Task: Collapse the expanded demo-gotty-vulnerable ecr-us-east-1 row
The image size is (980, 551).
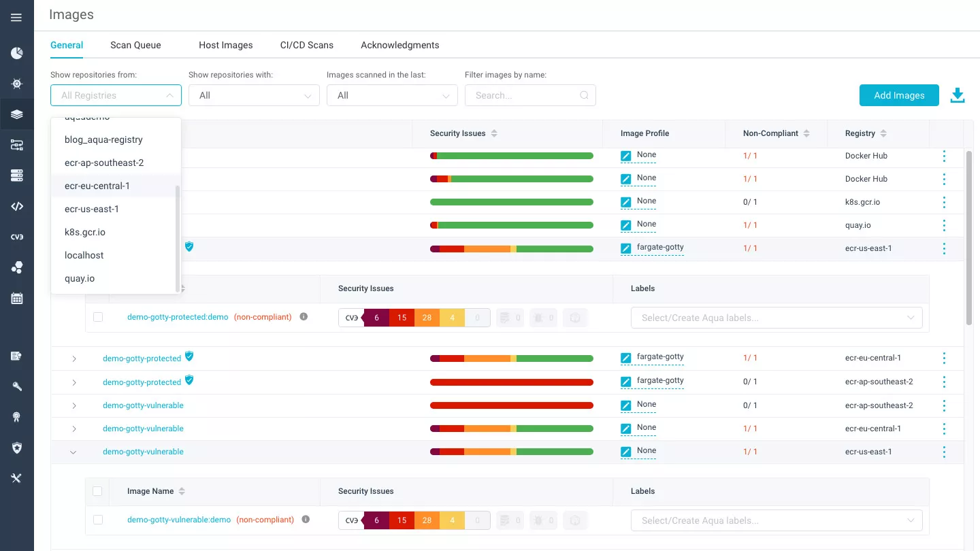Action: pos(73,452)
